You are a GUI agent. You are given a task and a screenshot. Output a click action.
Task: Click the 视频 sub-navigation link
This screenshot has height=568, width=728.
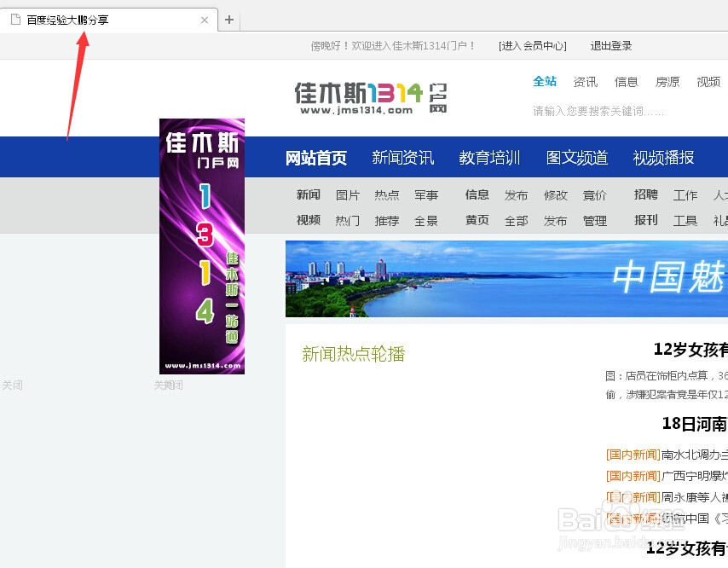coord(309,220)
